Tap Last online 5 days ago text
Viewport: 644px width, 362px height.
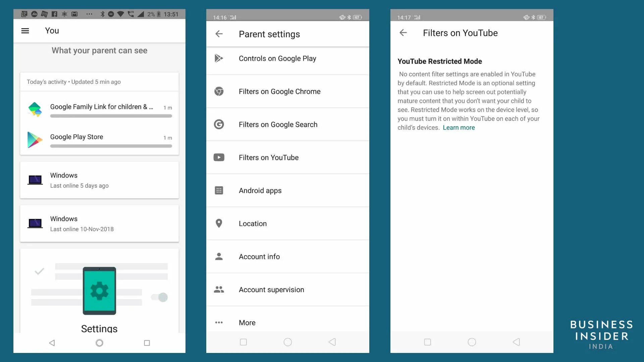[79, 186]
